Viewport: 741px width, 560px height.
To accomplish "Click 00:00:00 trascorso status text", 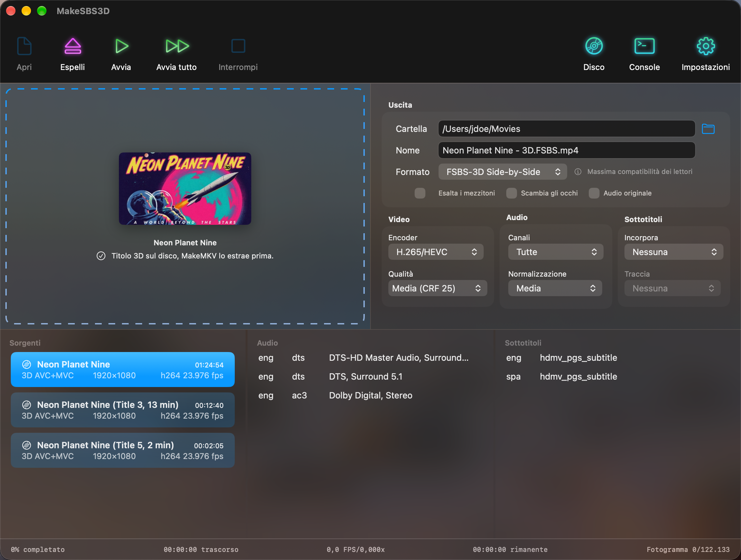I will click(x=201, y=550).
